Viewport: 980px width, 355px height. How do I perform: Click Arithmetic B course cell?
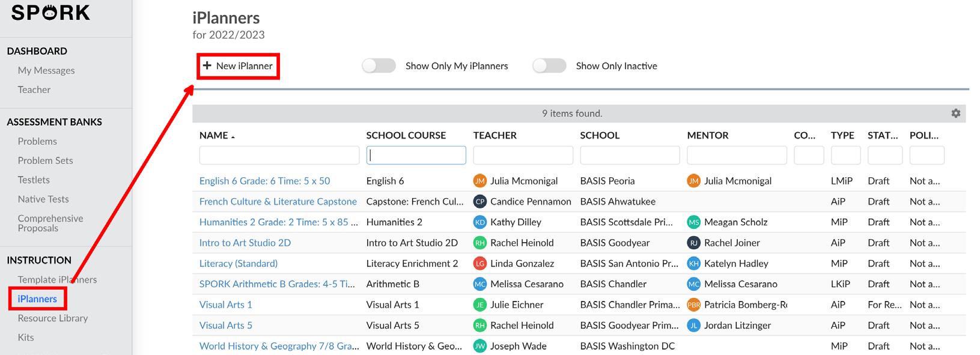[x=393, y=284]
